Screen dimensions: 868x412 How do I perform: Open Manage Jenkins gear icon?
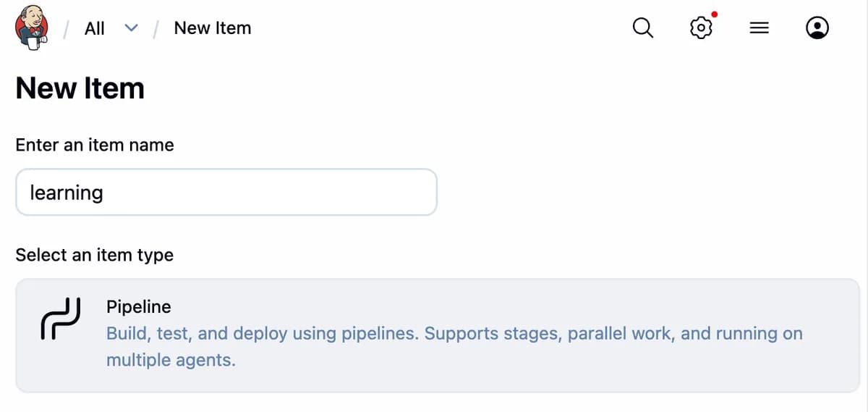pos(701,28)
